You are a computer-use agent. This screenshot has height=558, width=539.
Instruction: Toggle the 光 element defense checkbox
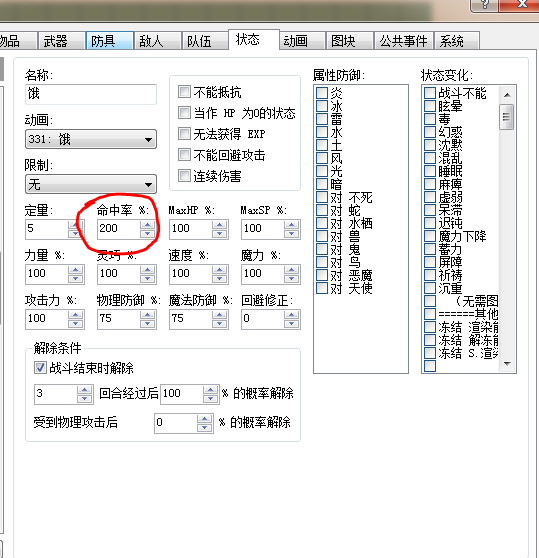tap(322, 171)
